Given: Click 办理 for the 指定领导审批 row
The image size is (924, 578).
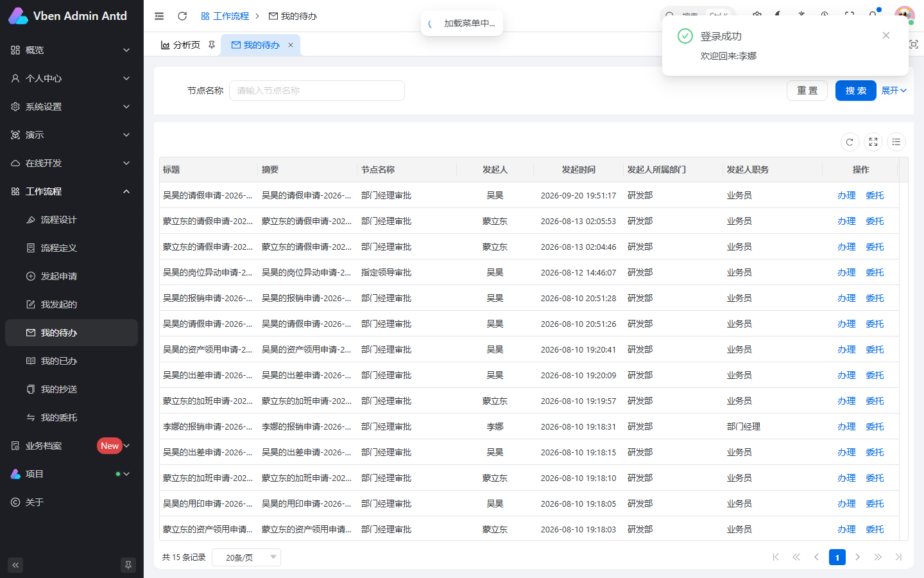Looking at the screenshot, I should coord(846,272).
